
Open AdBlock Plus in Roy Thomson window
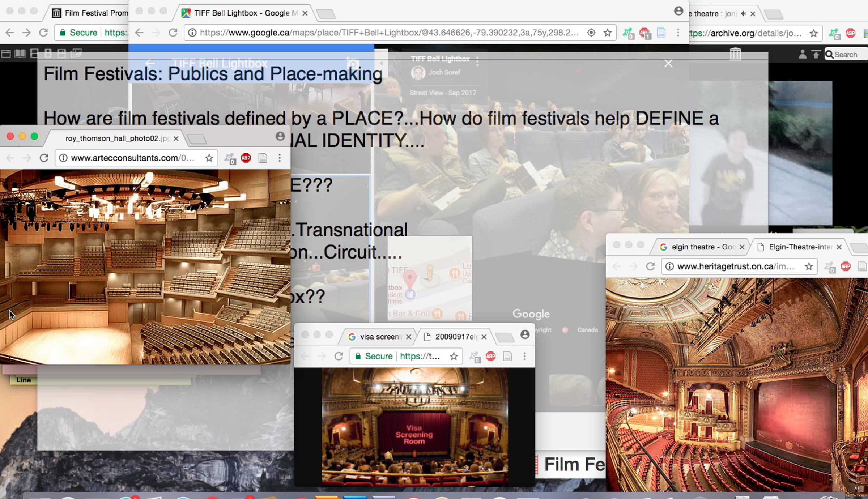pyautogui.click(x=246, y=158)
